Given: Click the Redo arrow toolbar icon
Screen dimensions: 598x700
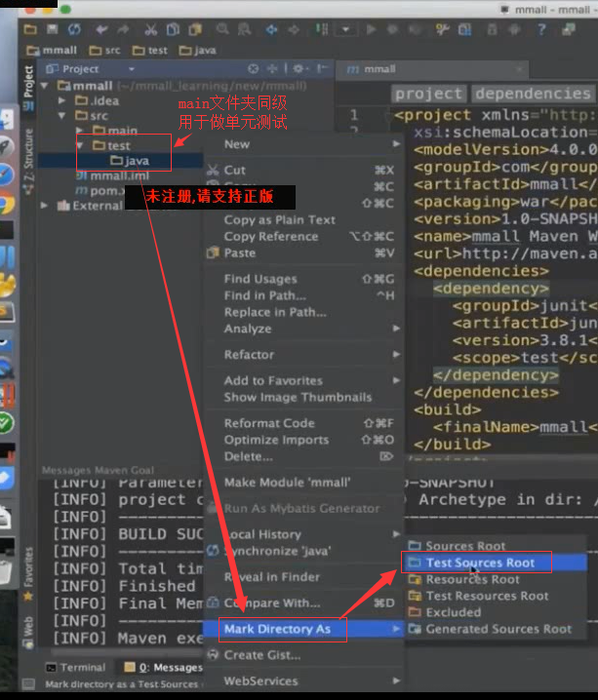Looking at the screenshot, I should (x=123, y=30).
